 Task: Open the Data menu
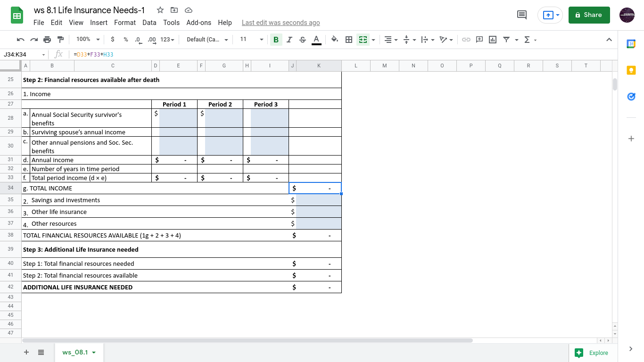[149, 22]
